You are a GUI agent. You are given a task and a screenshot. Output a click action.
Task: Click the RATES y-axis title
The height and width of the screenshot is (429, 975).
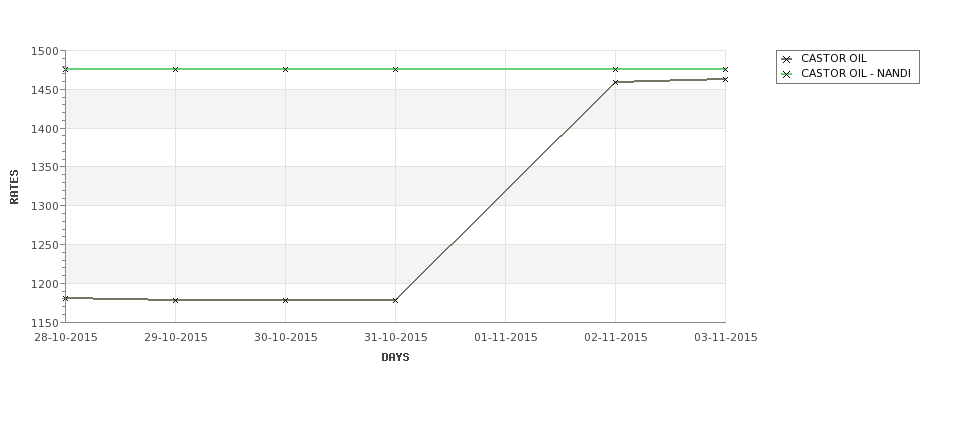14,187
